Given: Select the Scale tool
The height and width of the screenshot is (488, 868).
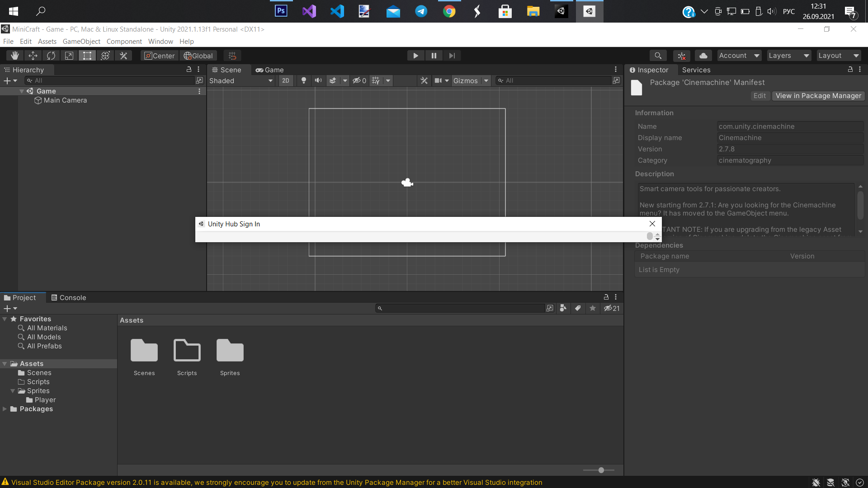Looking at the screenshot, I should tap(69, 56).
